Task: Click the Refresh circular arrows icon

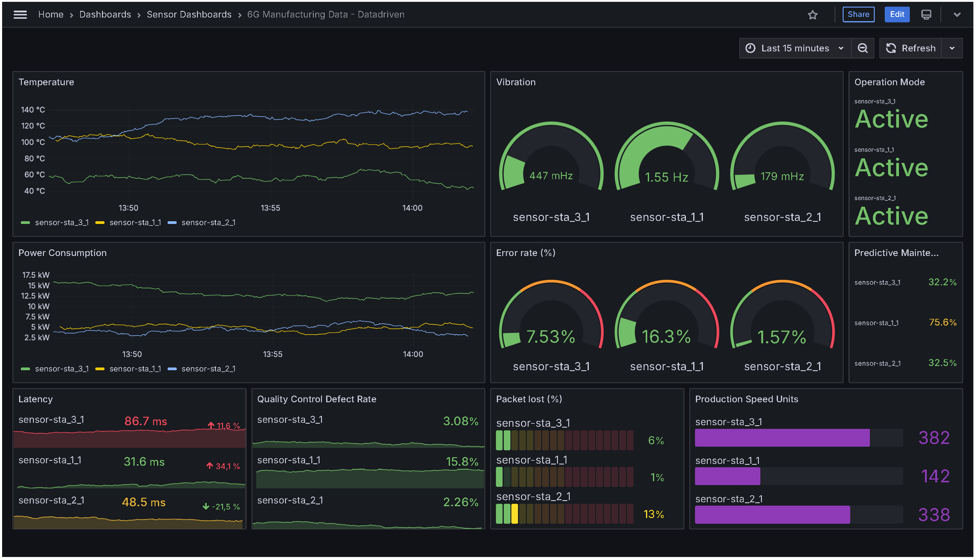Action: [x=891, y=48]
